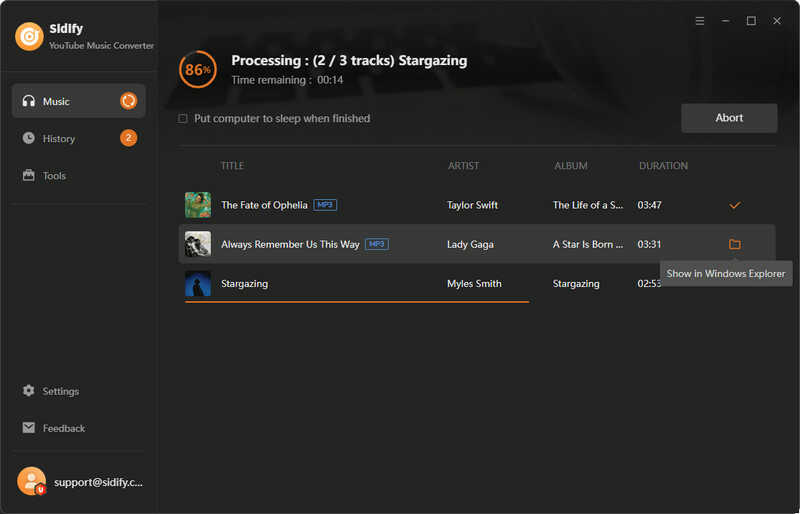Click the user avatar icon
Viewport: 800px width, 514px height.
[x=31, y=481]
